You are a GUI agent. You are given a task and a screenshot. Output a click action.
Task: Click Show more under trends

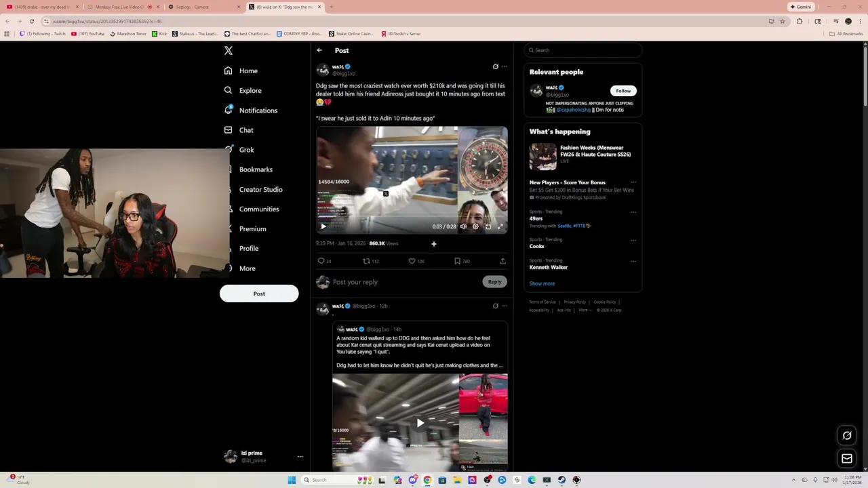coord(542,283)
